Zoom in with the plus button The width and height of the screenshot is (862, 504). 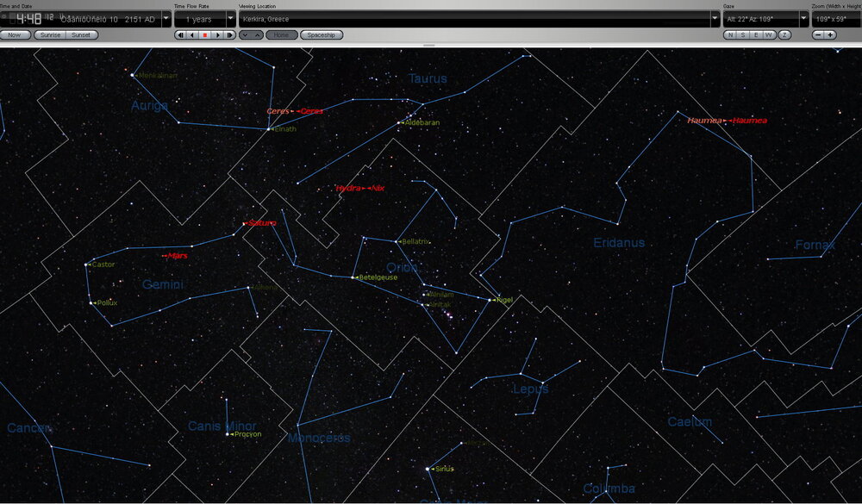coord(830,35)
